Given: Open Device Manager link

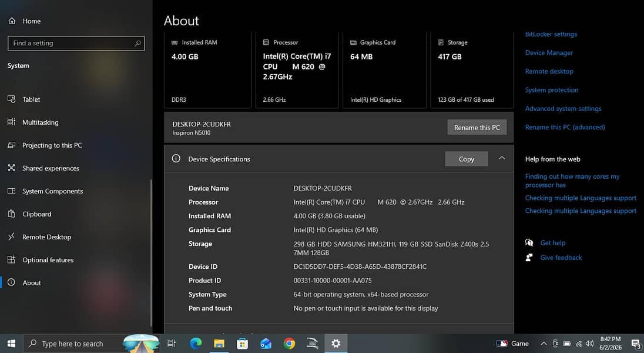Looking at the screenshot, I should pyautogui.click(x=549, y=53).
